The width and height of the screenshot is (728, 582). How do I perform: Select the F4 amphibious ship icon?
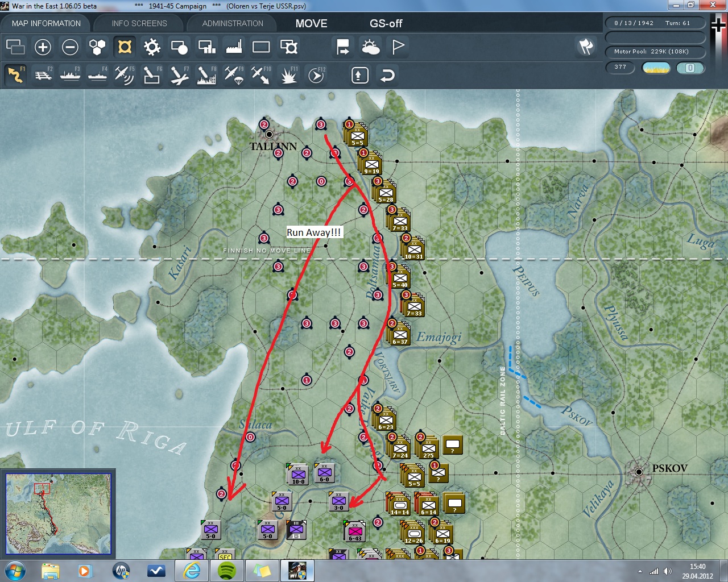click(x=97, y=75)
